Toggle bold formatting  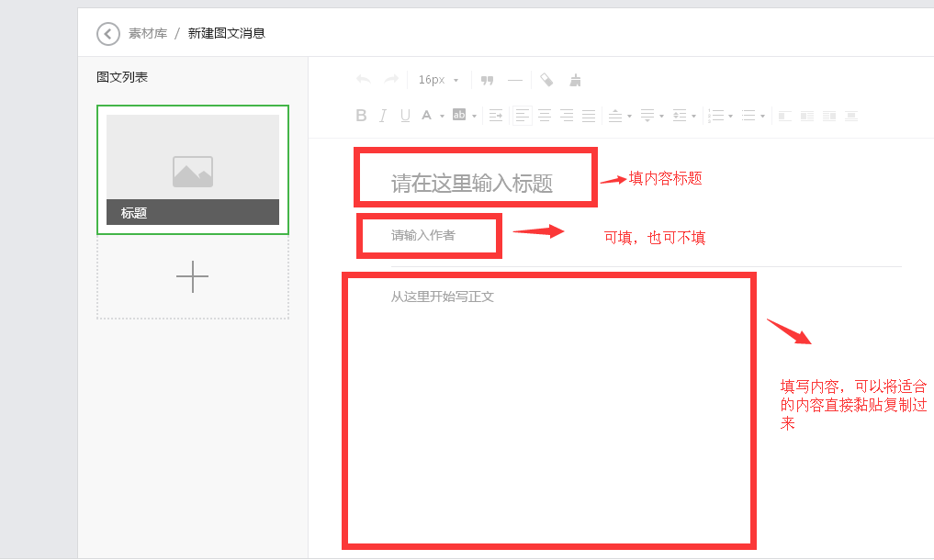pyautogui.click(x=361, y=116)
